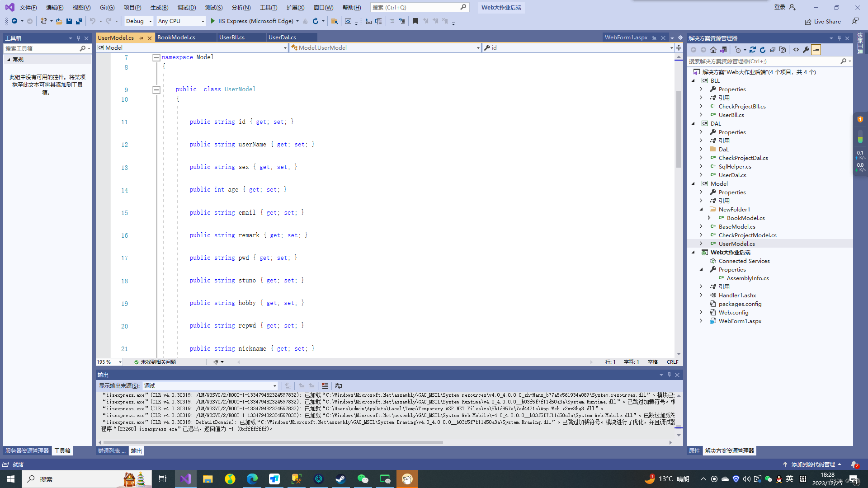The height and width of the screenshot is (488, 868).
Task: Open the 调试(D) menu
Action: pyautogui.click(x=186, y=7)
